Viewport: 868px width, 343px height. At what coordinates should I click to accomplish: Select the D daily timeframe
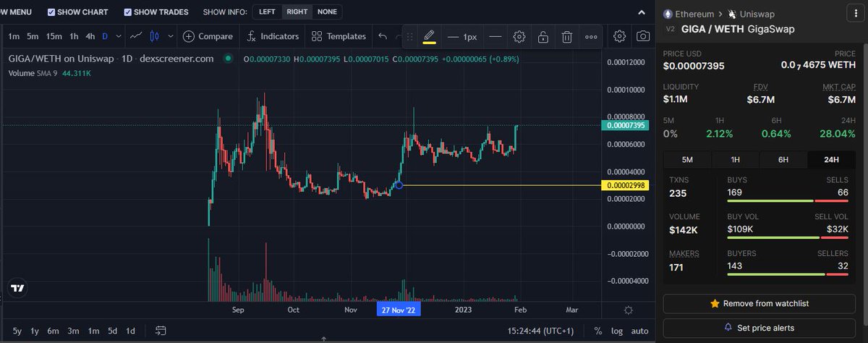(x=105, y=36)
